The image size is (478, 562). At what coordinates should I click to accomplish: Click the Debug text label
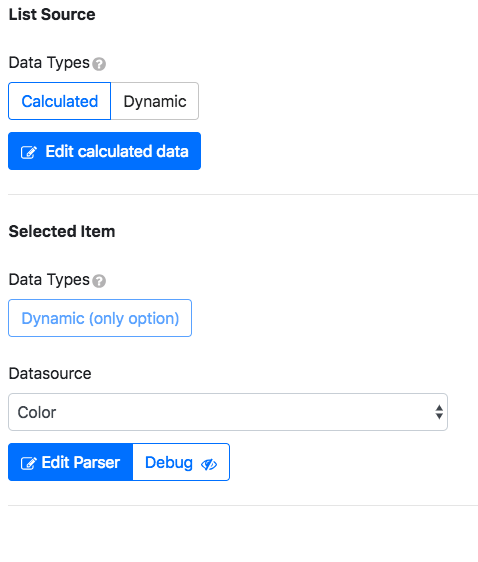[x=169, y=463]
